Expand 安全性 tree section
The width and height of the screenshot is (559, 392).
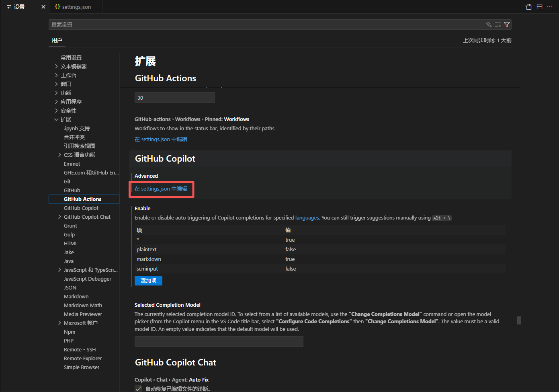56,111
